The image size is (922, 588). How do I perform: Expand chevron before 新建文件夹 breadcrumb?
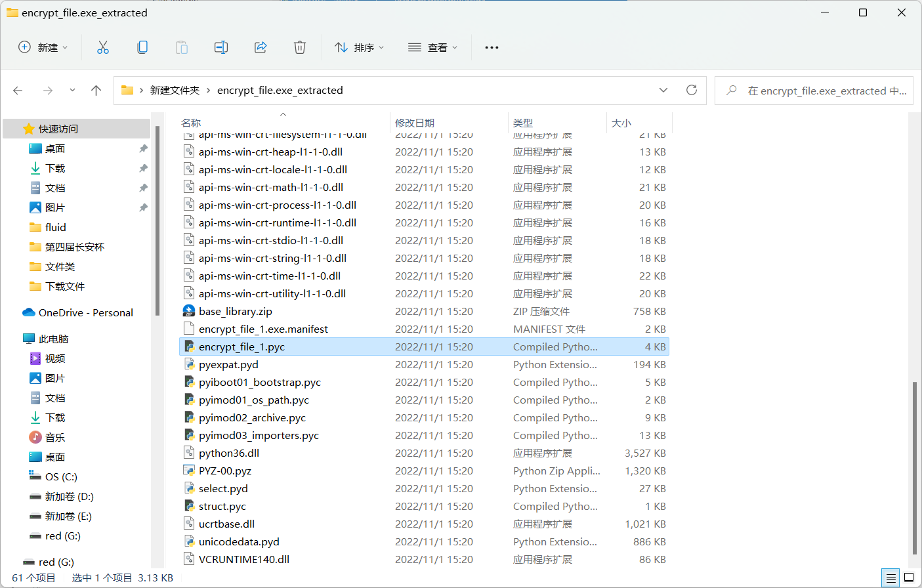pyautogui.click(x=141, y=91)
